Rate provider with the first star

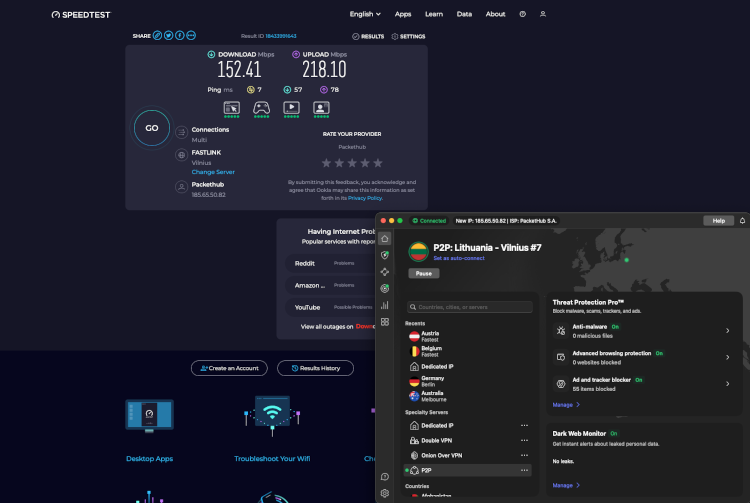point(326,163)
